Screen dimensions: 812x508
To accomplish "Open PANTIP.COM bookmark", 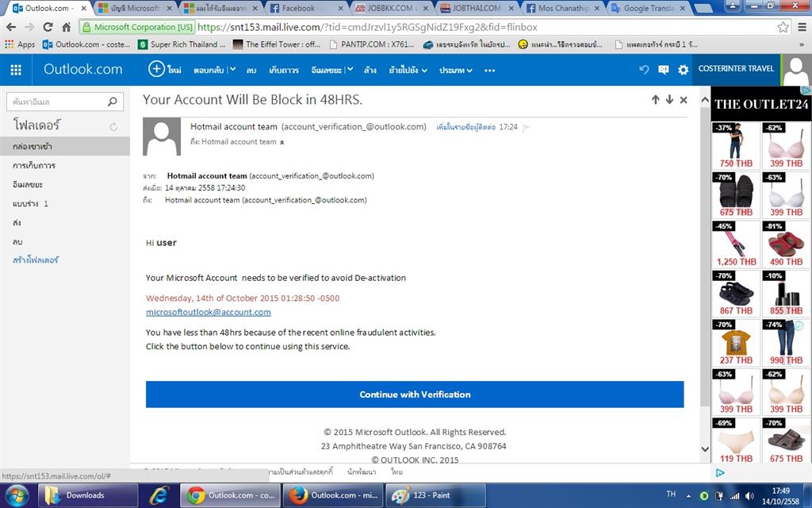I will click(x=371, y=44).
